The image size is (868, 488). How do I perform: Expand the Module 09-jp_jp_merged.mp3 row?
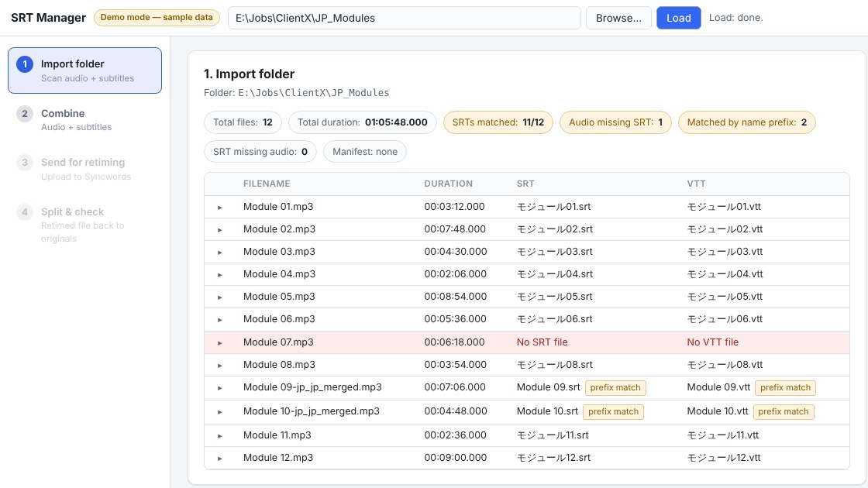tap(220, 388)
